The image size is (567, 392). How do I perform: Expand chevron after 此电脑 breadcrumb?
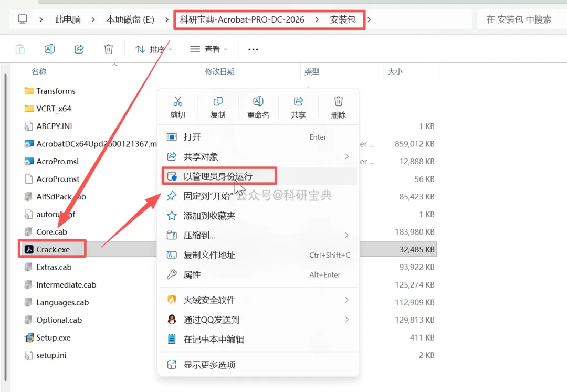pyautogui.click(x=93, y=19)
